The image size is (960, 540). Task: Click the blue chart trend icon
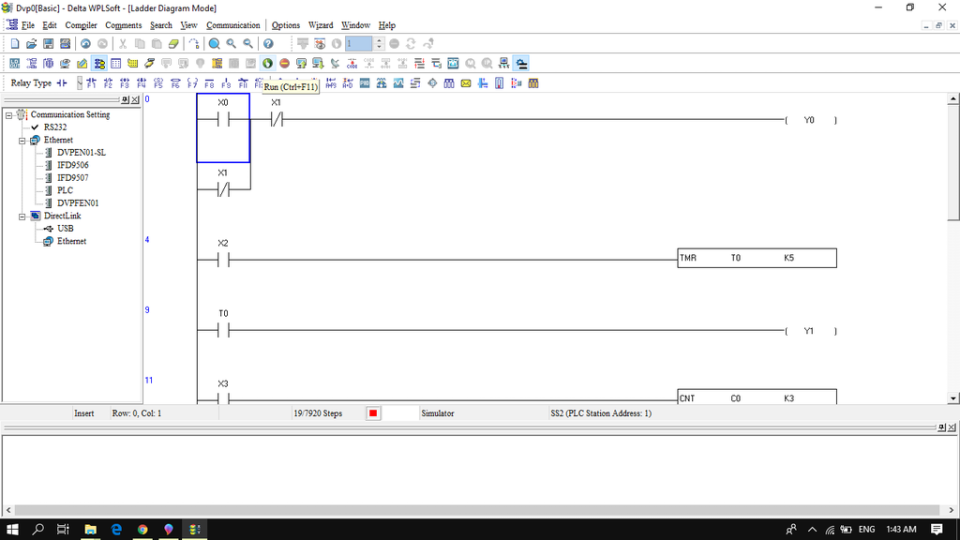point(399,83)
